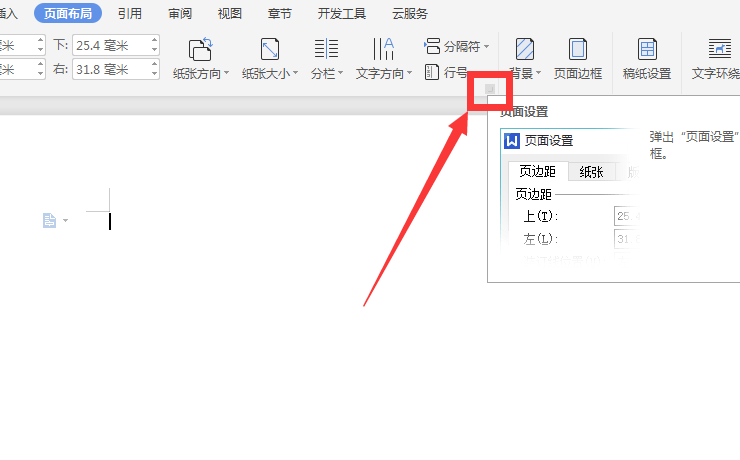Image resolution: width=740 pixels, height=460 pixels.
Task: Increase the bottom margin 下 value
Action: click(x=154, y=40)
